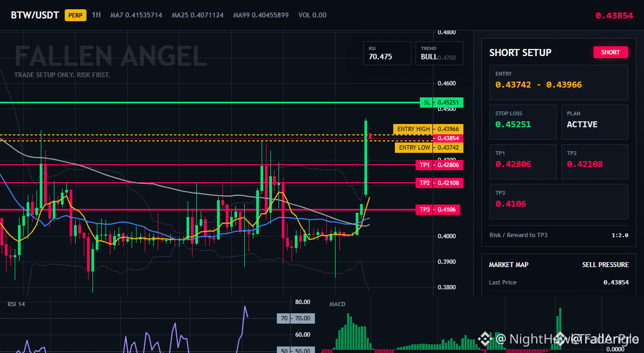Select the 1H timeframe label
644x353 pixels.
(x=96, y=15)
